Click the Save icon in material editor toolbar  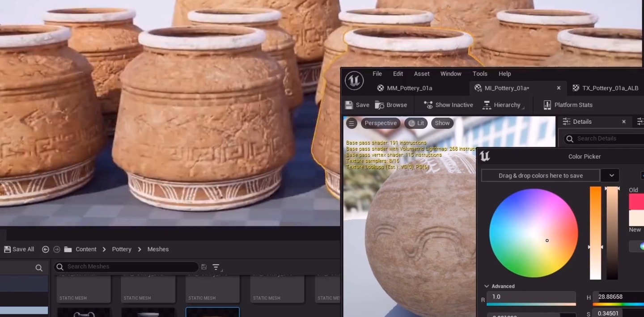click(x=349, y=105)
